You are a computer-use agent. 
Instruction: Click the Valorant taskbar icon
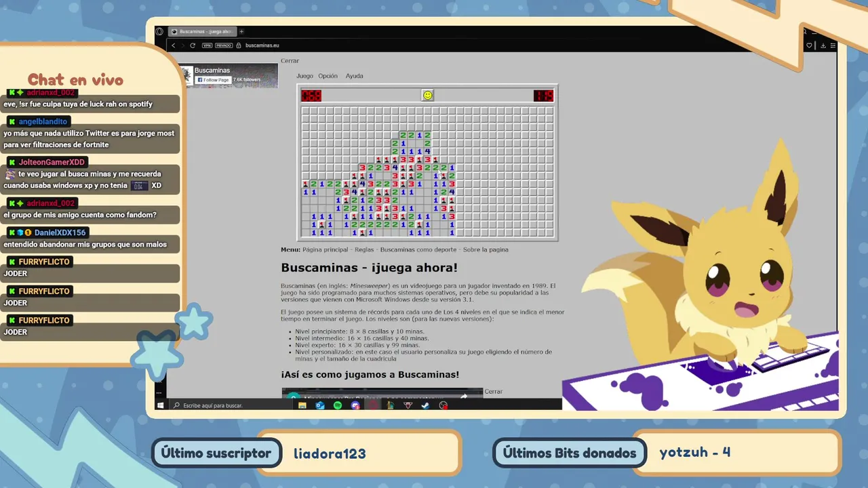[x=408, y=405]
